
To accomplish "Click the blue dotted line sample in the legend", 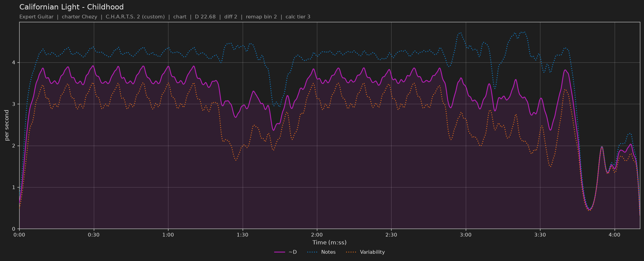I will (x=313, y=252).
